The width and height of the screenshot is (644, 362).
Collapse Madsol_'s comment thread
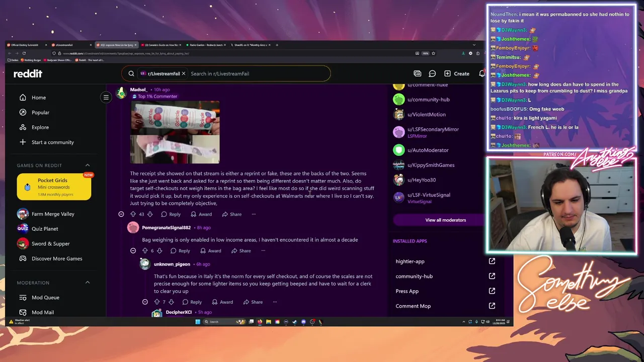tap(121, 214)
